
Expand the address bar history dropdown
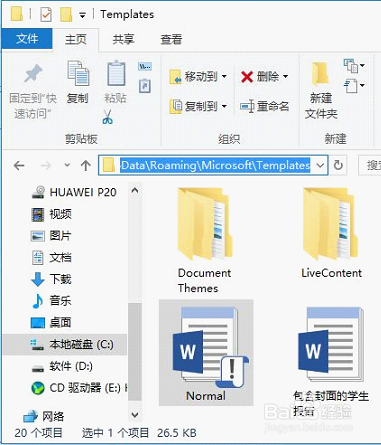point(320,165)
